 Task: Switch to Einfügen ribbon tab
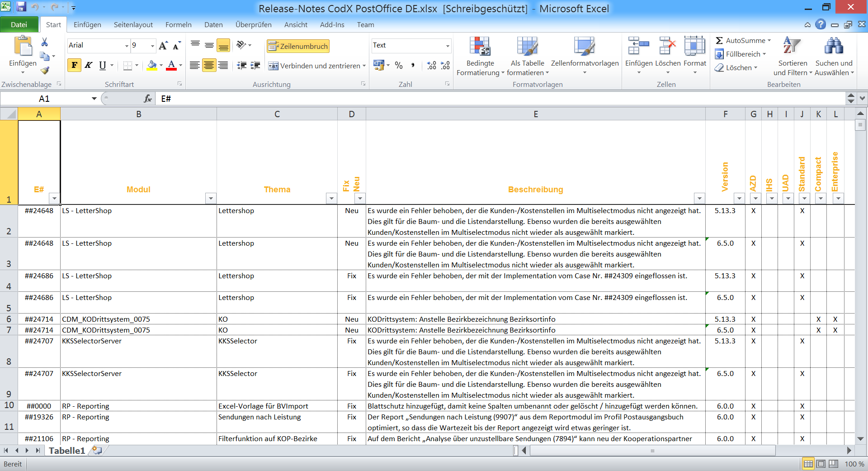(x=87, y=25)
